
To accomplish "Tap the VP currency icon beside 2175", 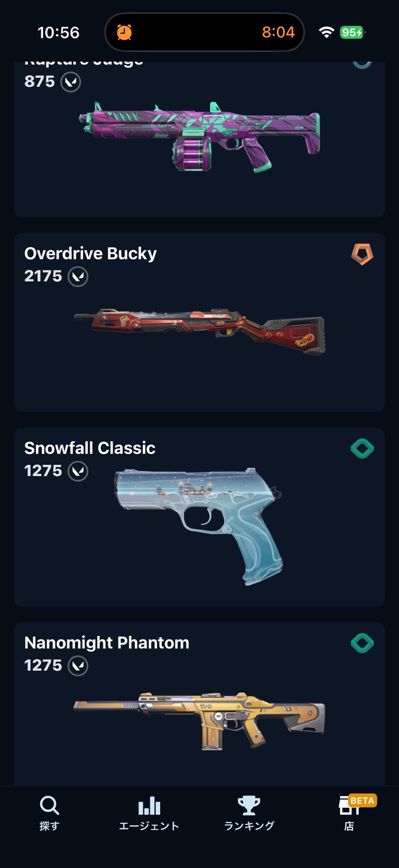I will point(78,276).
